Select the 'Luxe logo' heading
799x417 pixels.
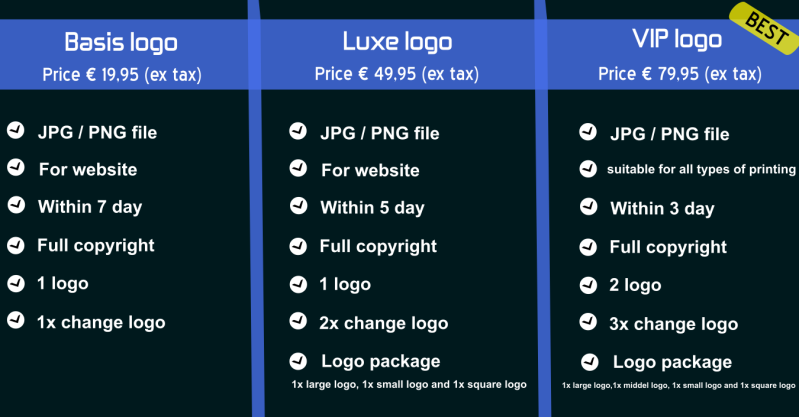pyautogui.click(x=397, y=42)
